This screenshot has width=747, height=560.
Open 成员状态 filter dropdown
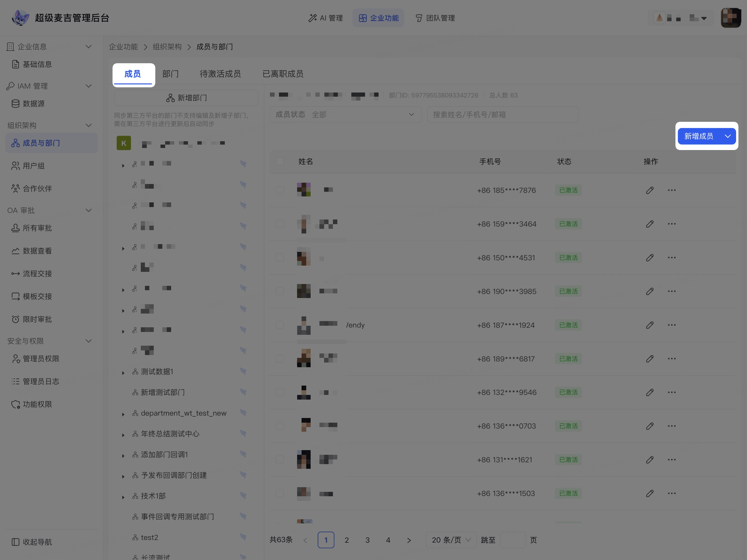[345, 115]
